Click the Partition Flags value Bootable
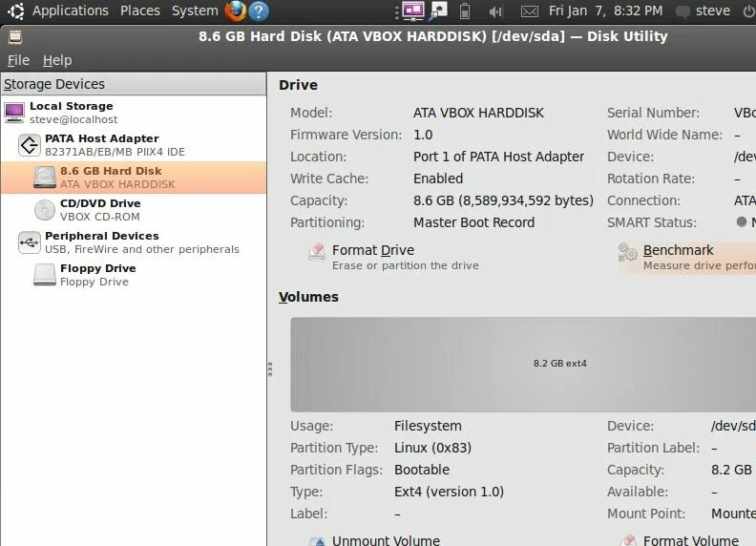The image size is (756, 546). point(421,470)
